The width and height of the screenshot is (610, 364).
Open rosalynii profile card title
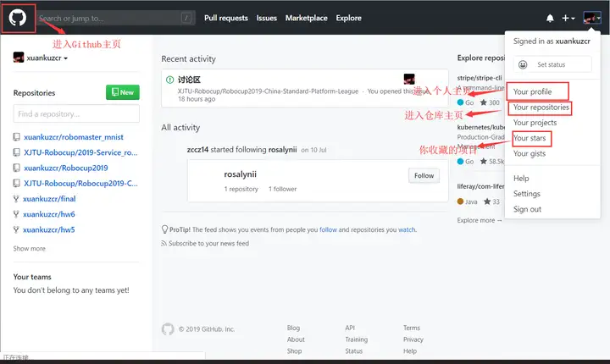(240, 174)
